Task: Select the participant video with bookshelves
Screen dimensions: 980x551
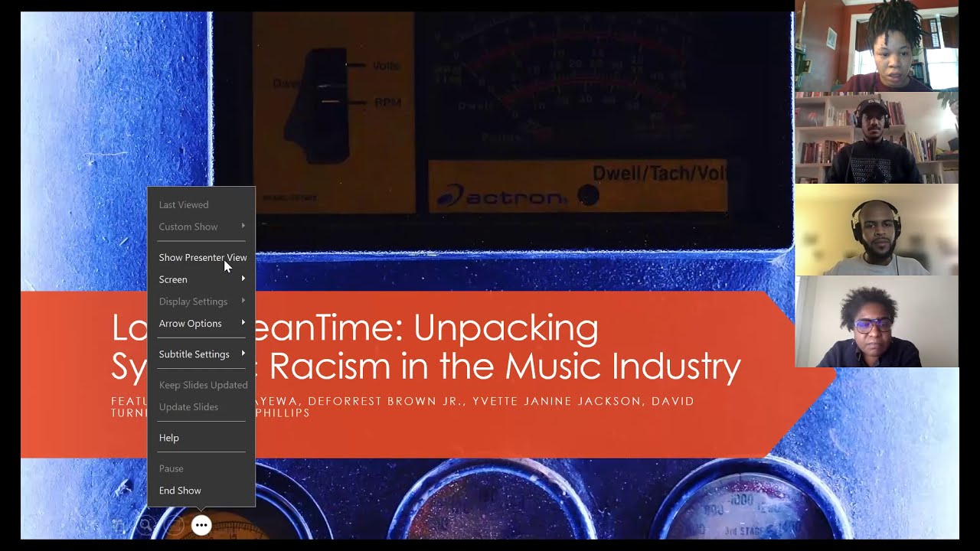Action: pyautogui.click(x=877, y=138)
